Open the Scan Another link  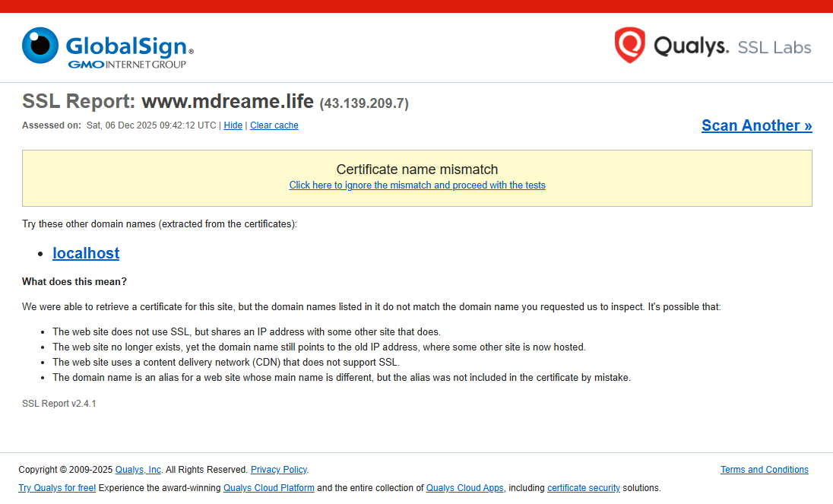[756, 125]
